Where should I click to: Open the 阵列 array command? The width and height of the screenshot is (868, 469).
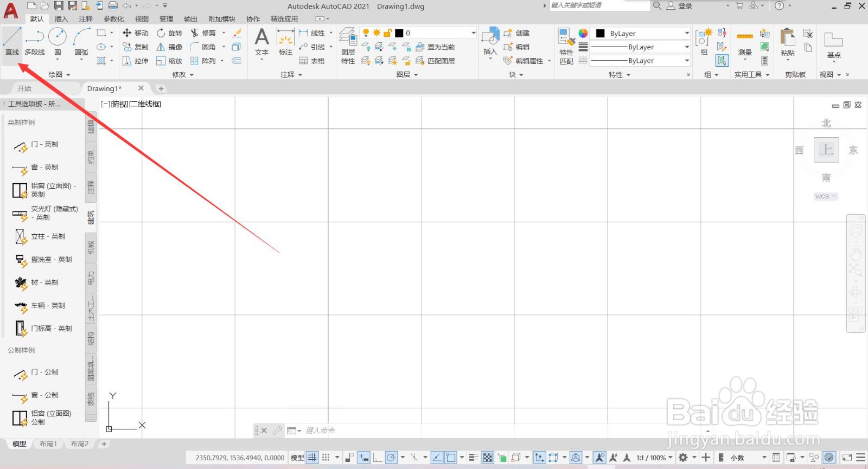pos(203,61)
